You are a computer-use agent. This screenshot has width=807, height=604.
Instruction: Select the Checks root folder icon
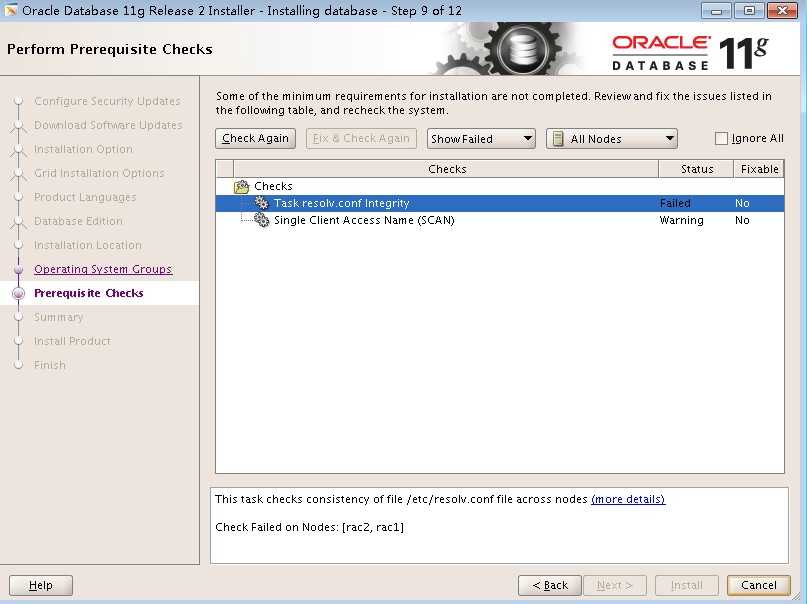pos(241,186)
